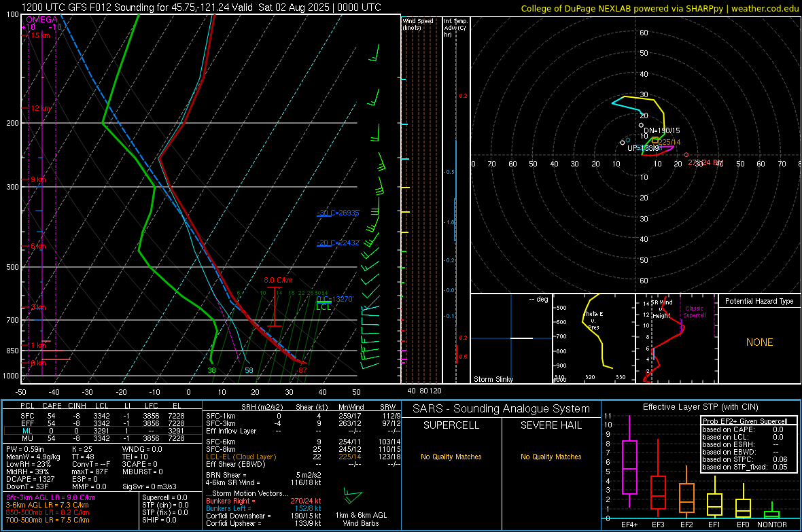Click the SFC-1km shear row

point(303,416)
